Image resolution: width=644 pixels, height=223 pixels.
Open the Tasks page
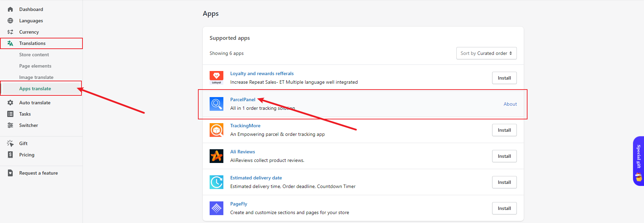point(25,114)
